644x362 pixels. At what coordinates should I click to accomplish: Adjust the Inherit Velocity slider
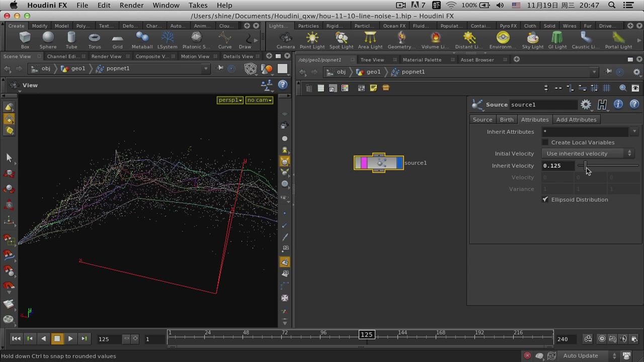pyautogui.click(x=608, y=165)
